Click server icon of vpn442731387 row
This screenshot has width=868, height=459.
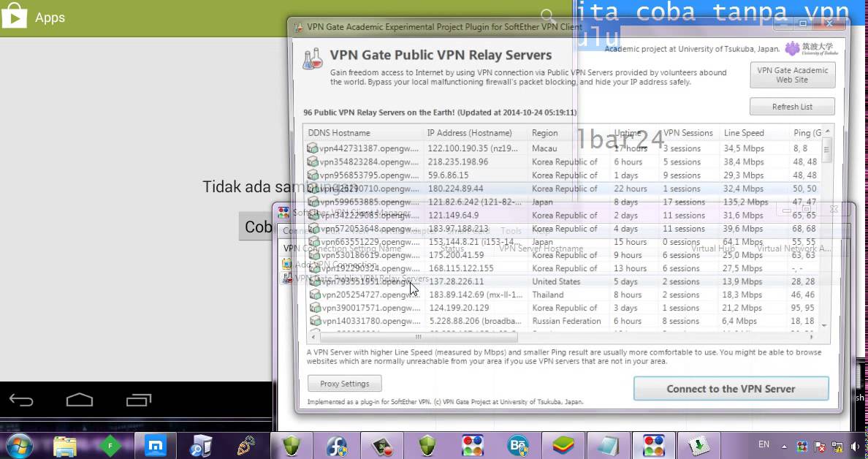point(313,148)
